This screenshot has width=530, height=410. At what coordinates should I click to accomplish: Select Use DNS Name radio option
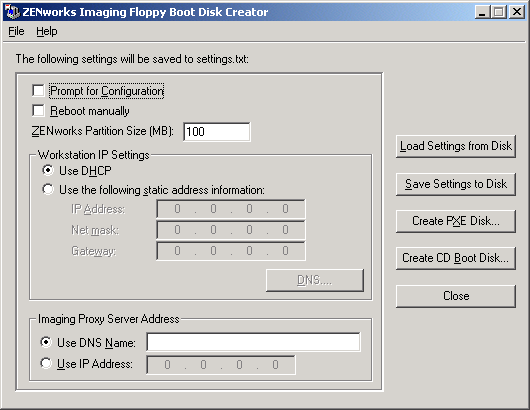pos(46,342)
